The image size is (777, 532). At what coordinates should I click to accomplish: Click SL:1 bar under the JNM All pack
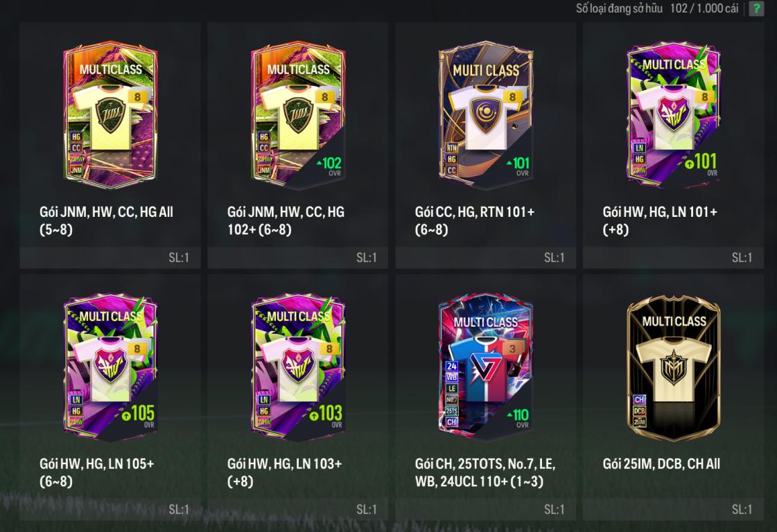pos(110,258)
